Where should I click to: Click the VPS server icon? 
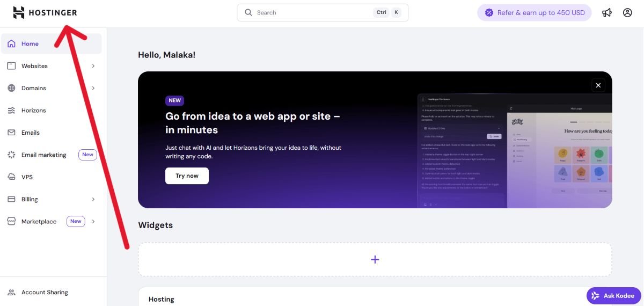[x=11, y=177]
